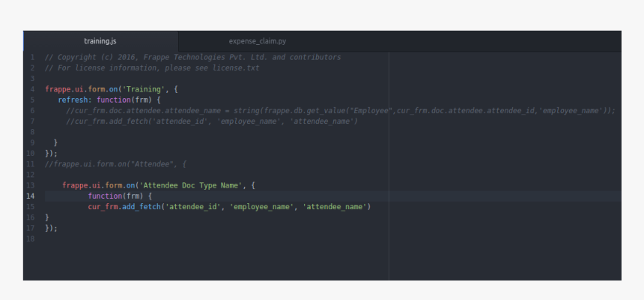This screenshot has width=644, height=300.
Task: Open the expense_claim.py tab
Action: pos(258,41)
